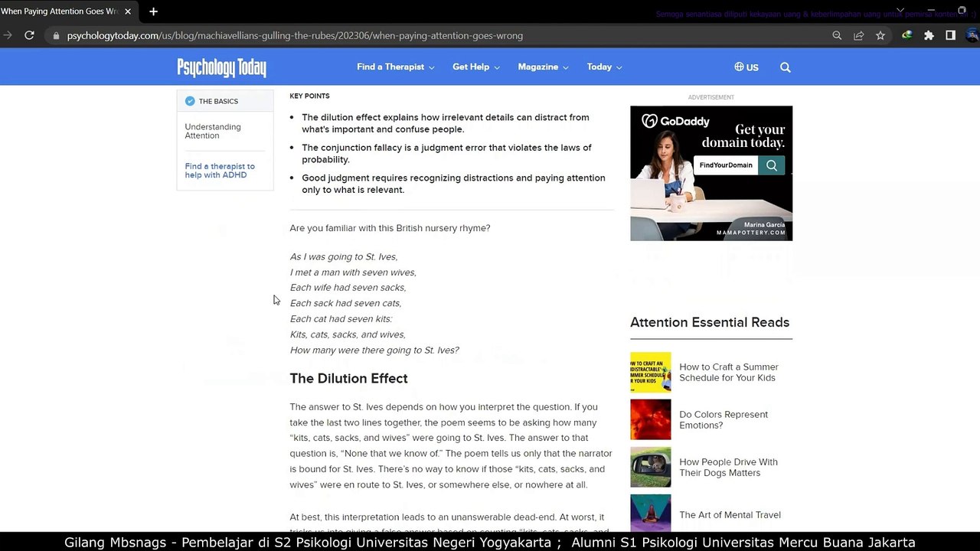Click the conjunction fallacy key point bullet
Viewport: 980px width, 551px height.
point(446,154)
